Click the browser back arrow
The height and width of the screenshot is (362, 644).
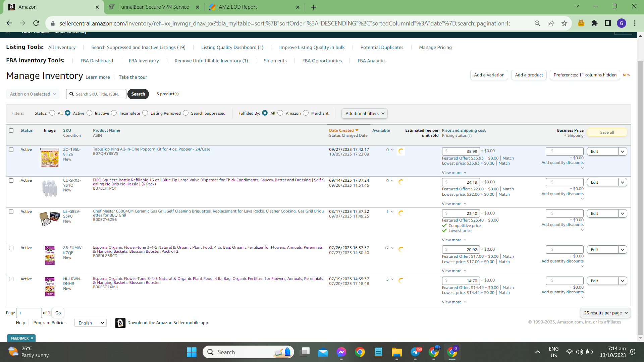(x=9, y=23)
